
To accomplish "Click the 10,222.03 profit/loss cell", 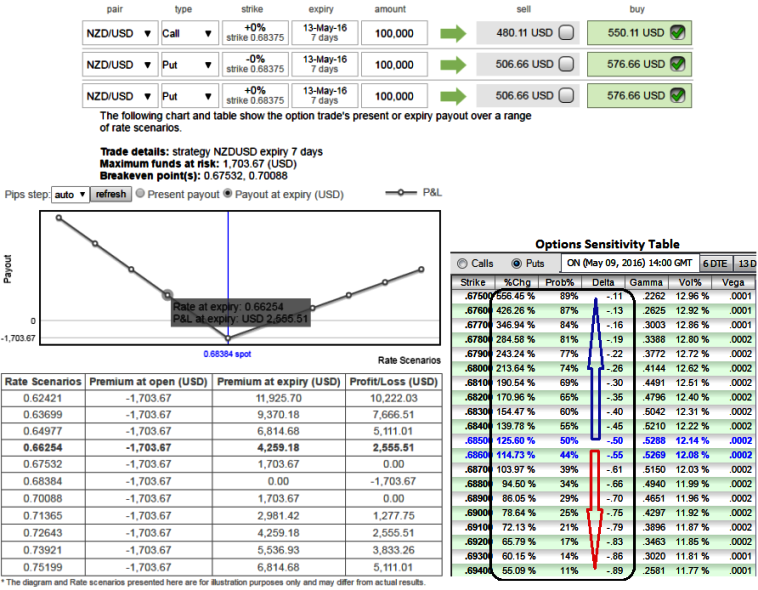I will 394,398.
